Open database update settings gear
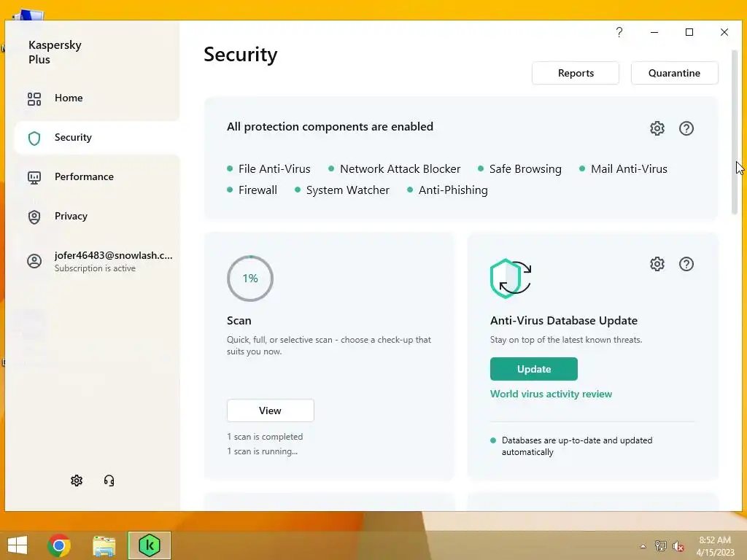Screen dimensions: 747x560 click(657, 264)
